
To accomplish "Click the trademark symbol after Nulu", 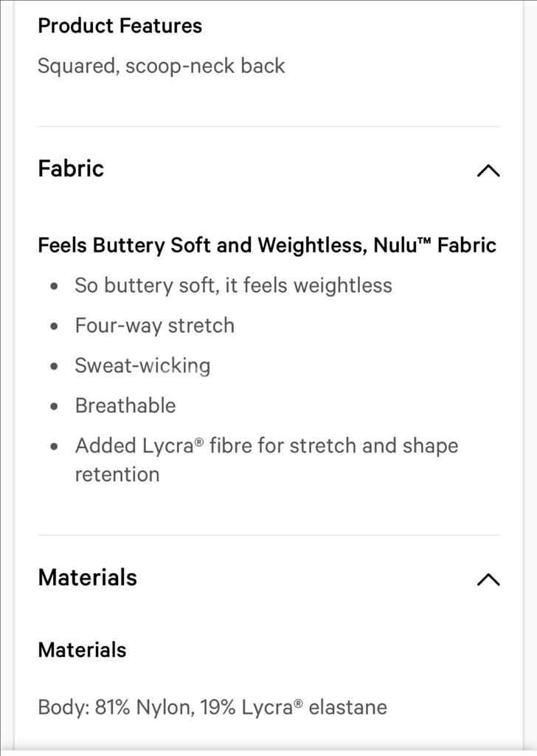I will tap(424, 240).
